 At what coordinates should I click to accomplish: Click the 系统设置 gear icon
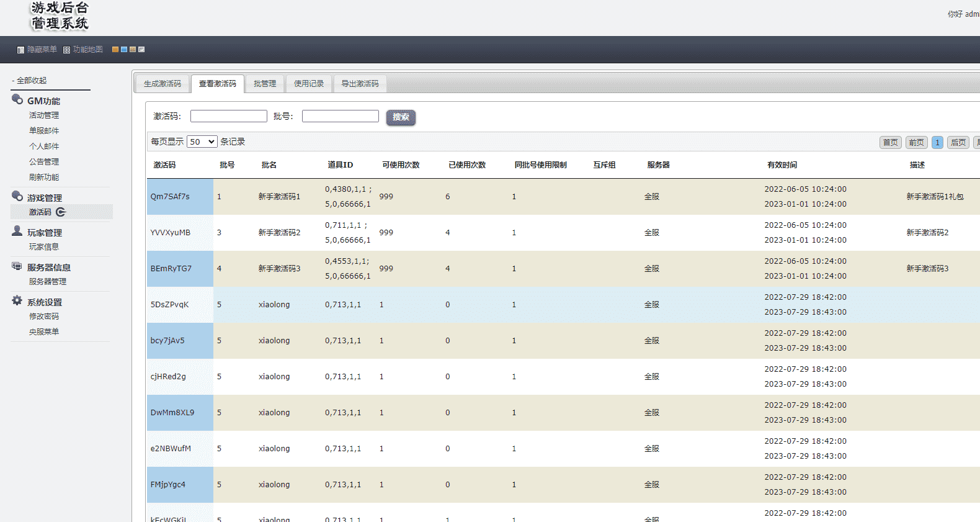17,300
